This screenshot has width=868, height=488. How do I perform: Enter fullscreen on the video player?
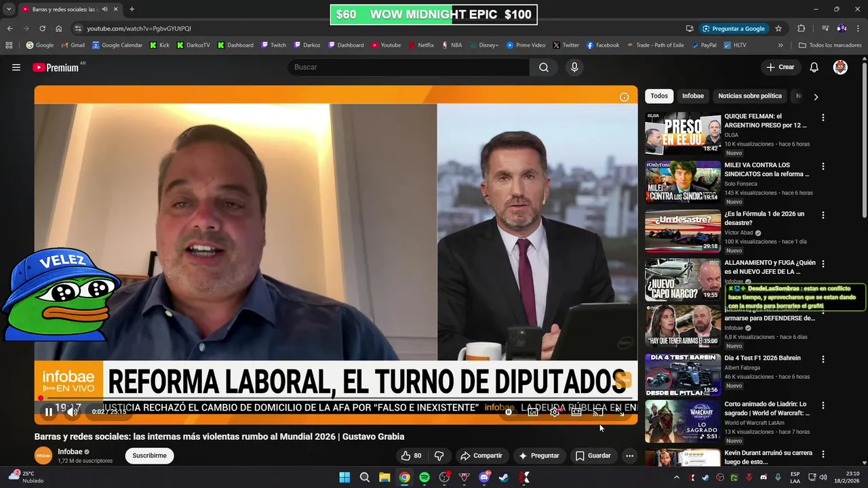coord(620,412)
